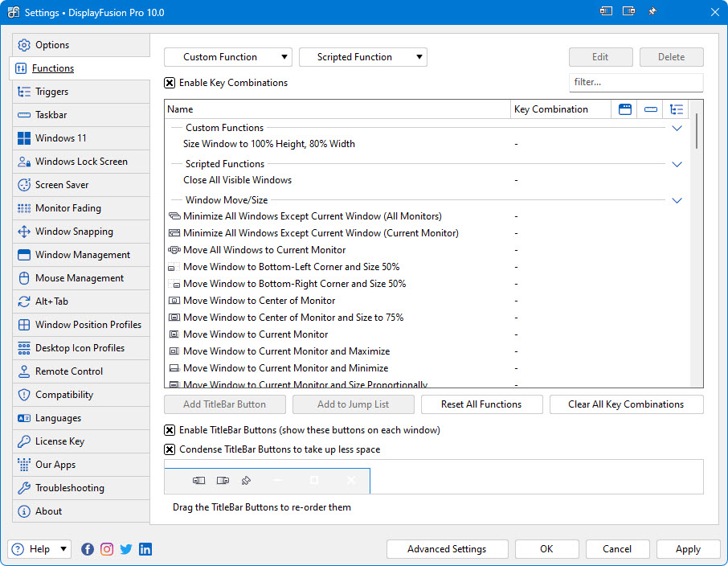
Task: Open the Scripted Function dropdown
Action: (x=363, y=57)
